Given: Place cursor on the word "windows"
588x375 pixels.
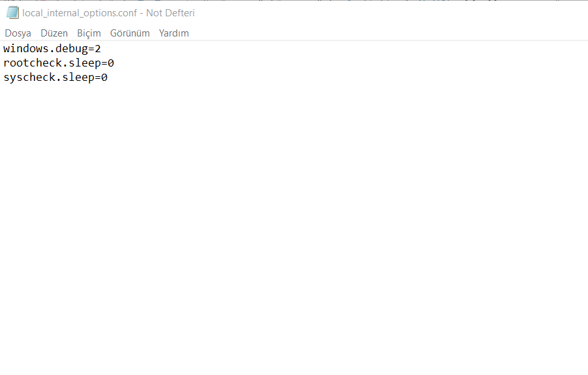Looking at the screenshot, I should (25, 48).
